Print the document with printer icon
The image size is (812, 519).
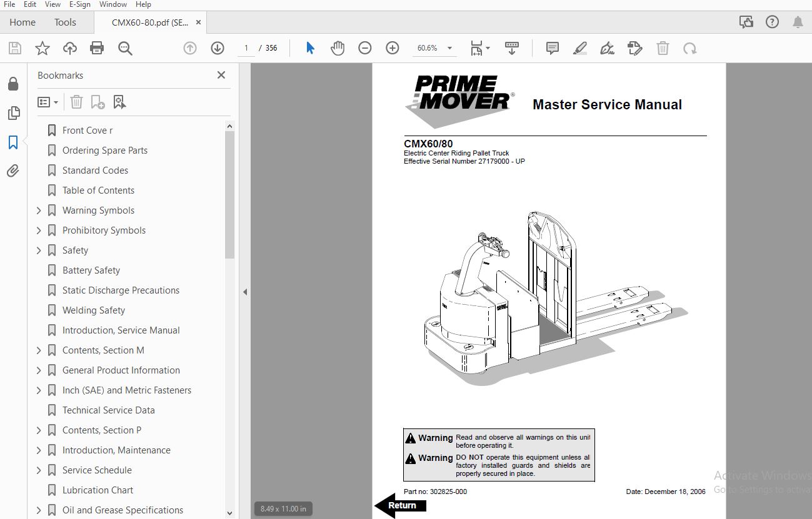click(97, 48)
